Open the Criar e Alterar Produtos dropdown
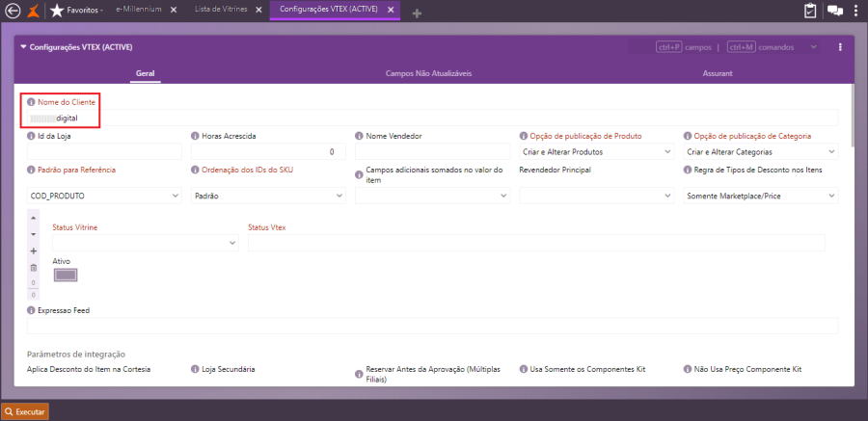The height and width of the screenshot is (421, 868). 597,151
